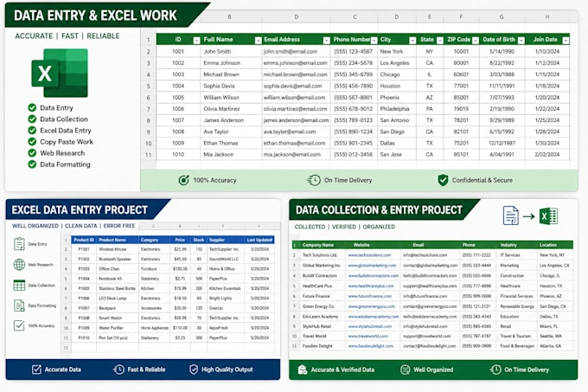Click the globe Web Research icon
The image size is (588, 392).
pos(19,265)
